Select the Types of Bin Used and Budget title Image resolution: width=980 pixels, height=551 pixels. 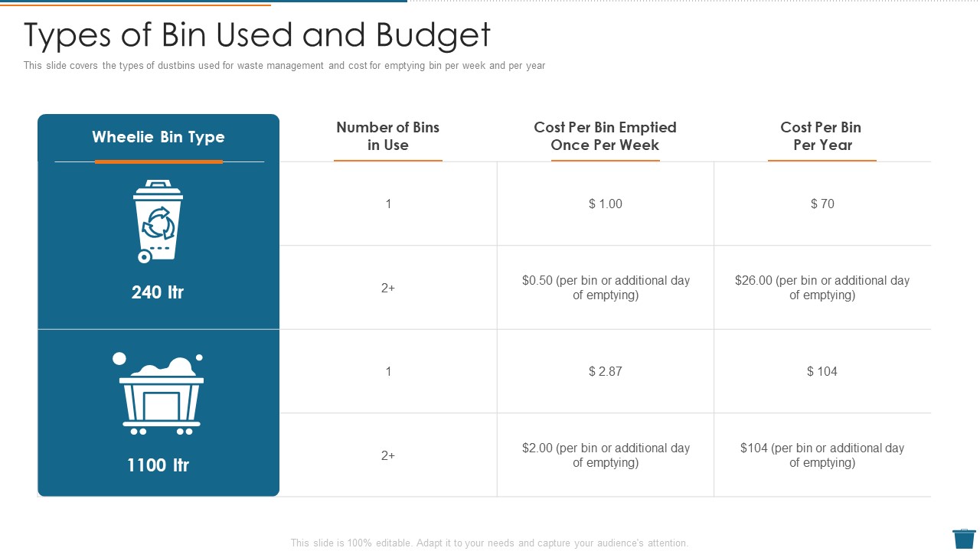point(257,34)
